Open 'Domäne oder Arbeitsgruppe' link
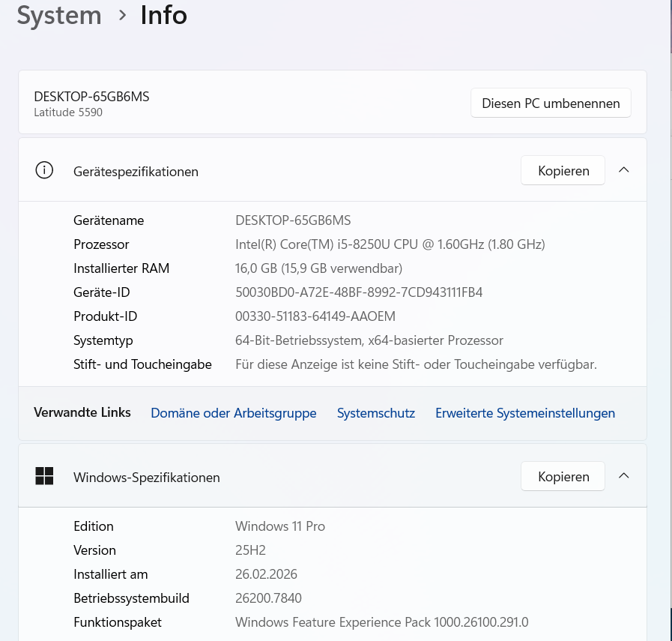 point(234,413)
